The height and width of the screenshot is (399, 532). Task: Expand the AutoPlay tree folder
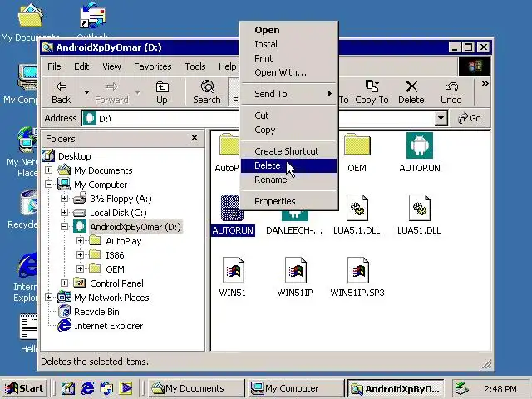80,241
